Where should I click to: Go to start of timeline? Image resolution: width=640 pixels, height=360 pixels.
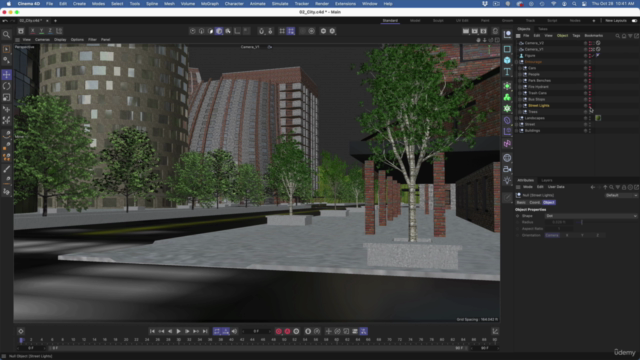pos(152,331)
